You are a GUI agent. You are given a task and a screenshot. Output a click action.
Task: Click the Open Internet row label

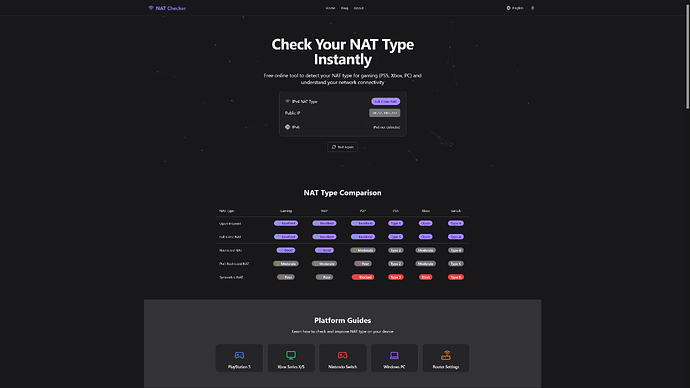click(230, 223)
